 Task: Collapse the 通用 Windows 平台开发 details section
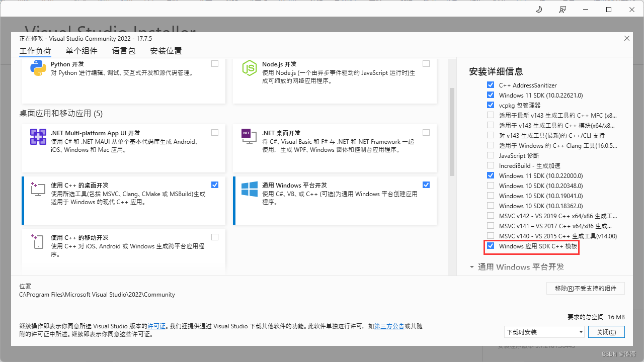[472, 267]
